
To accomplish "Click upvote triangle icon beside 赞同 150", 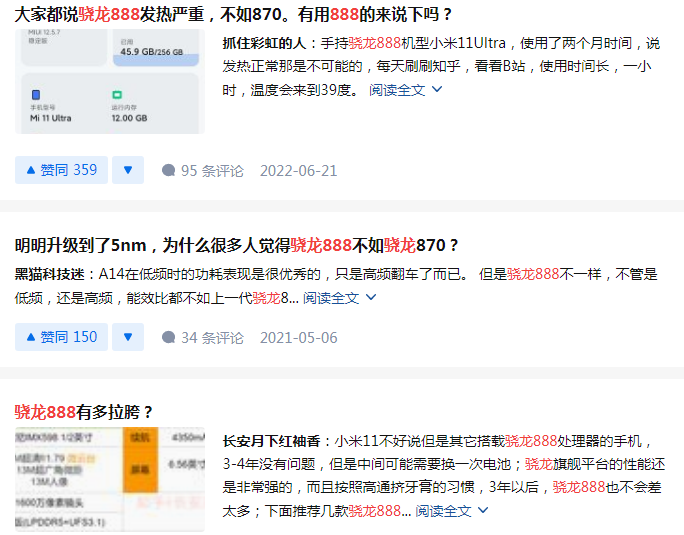I will [31, 337].
